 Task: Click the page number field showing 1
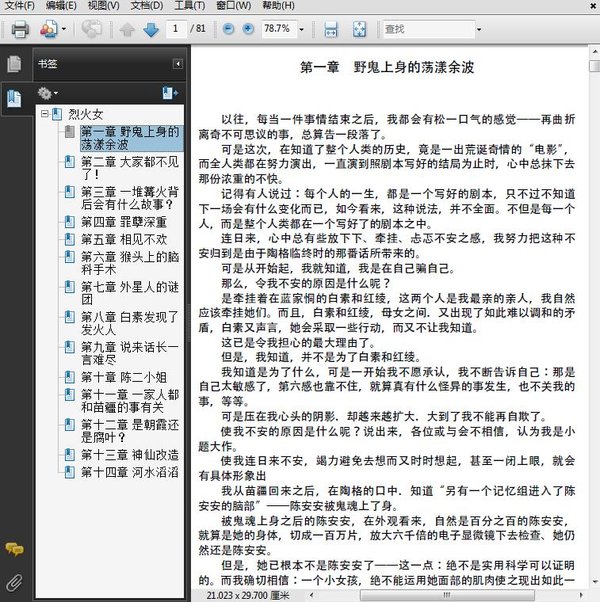(176, 29)
